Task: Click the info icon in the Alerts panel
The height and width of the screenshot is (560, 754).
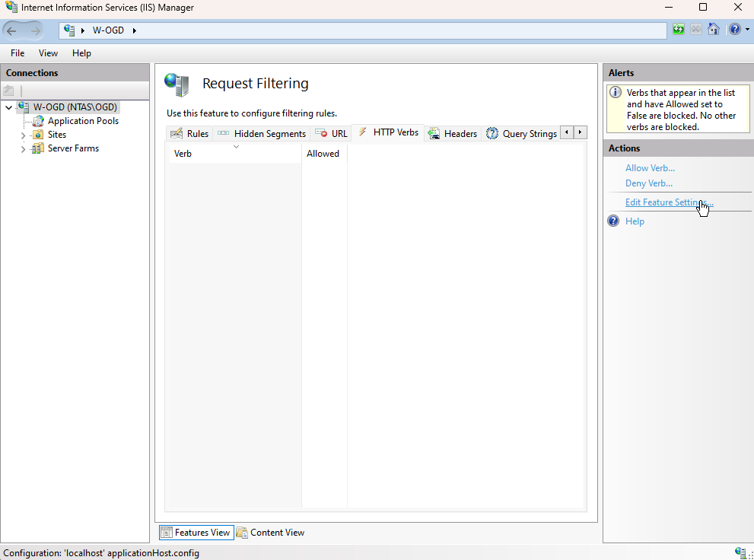Action: tap(616, 91)
